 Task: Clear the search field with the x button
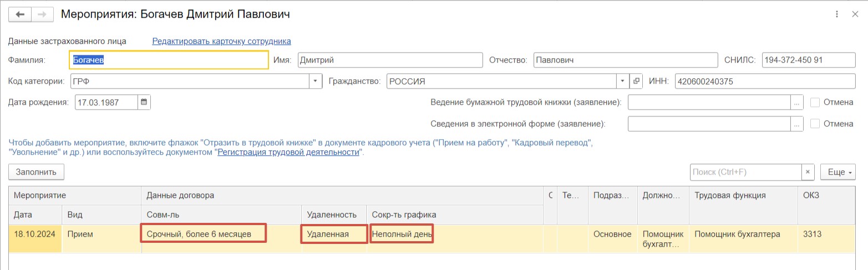click(809, 172)
